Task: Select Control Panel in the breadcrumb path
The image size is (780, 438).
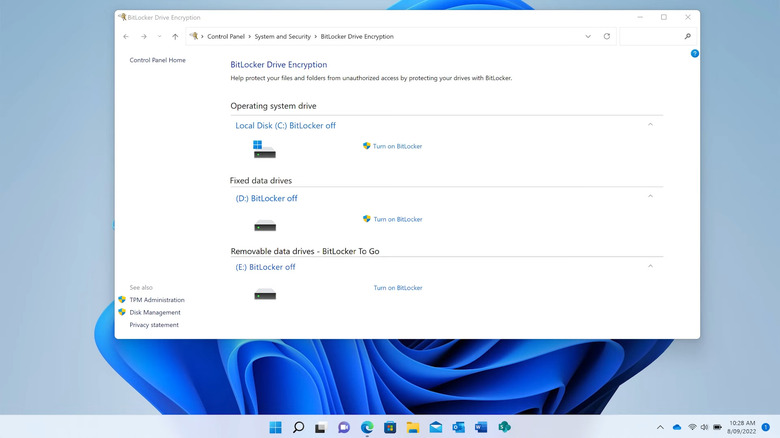Action: 226,36
